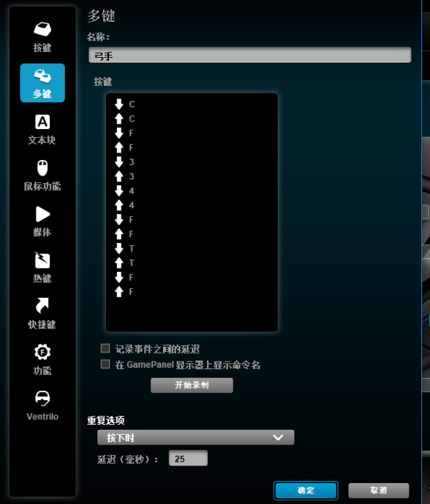Cancel with the 取消 button
Screen dimensions: 430x504
(x=379, y=491)
